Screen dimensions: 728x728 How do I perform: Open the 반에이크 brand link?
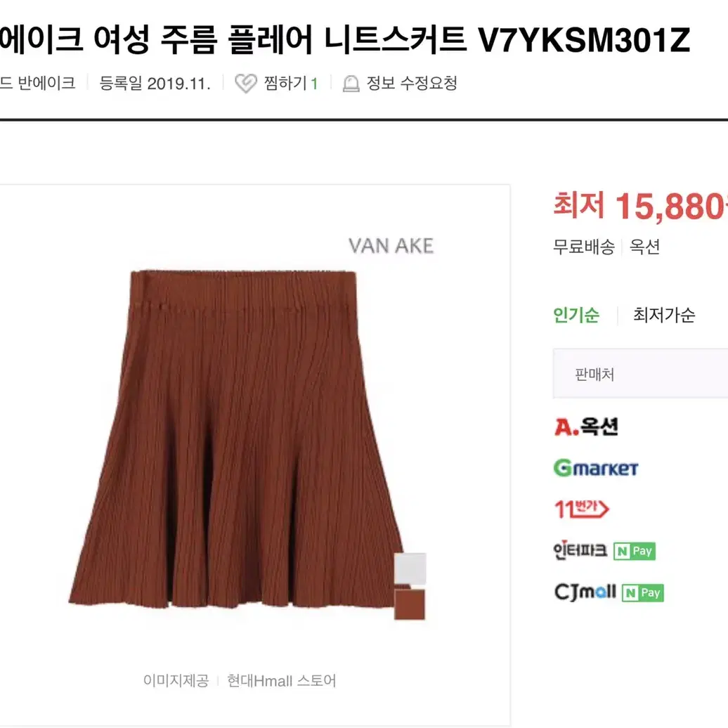click(46, 83)
